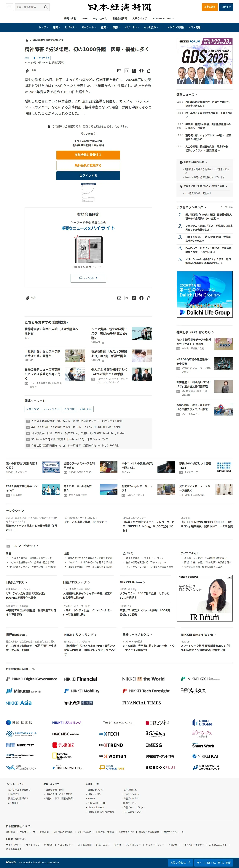This screenshot has height=868, width=239.
Task: Open the トレンドウオッチ section chevron
Action: coord(38,546)
